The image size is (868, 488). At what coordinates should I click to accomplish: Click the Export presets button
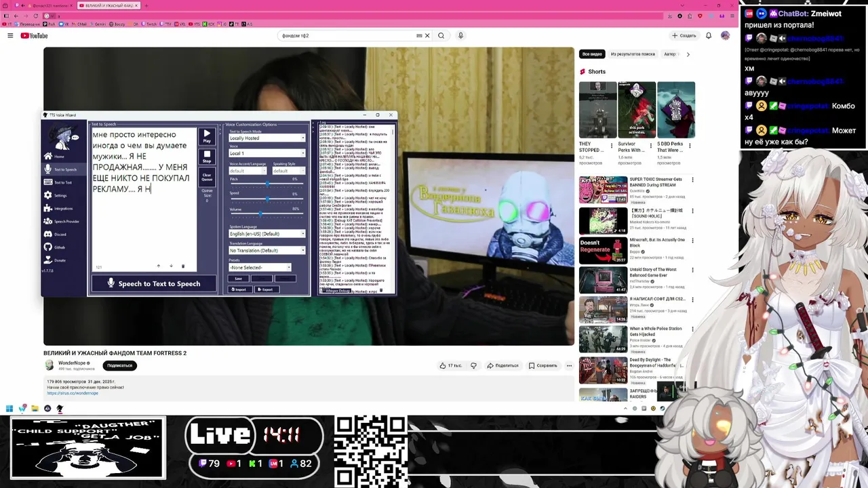pos(266,289)
